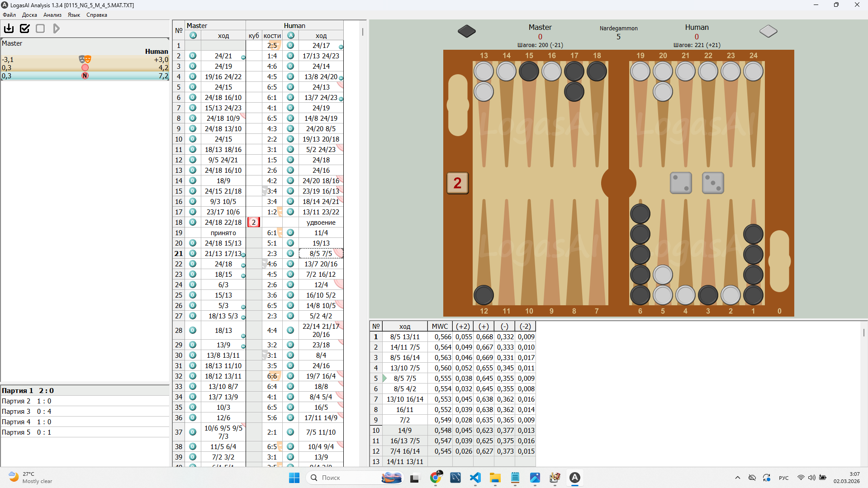Click the red N circle icon
Viewport: 868px width, 488px height.
[x=85, y=76]
